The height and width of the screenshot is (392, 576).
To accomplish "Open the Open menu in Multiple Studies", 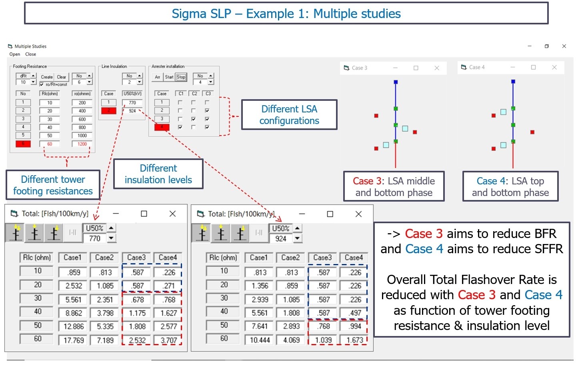I will pyautogui.click(x=14, y=54).
